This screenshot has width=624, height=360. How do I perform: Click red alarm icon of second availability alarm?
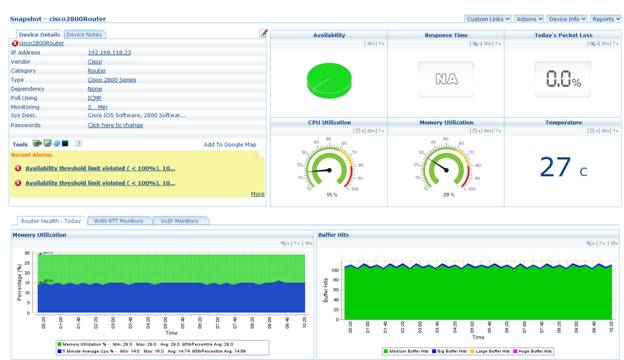point(18,183)
